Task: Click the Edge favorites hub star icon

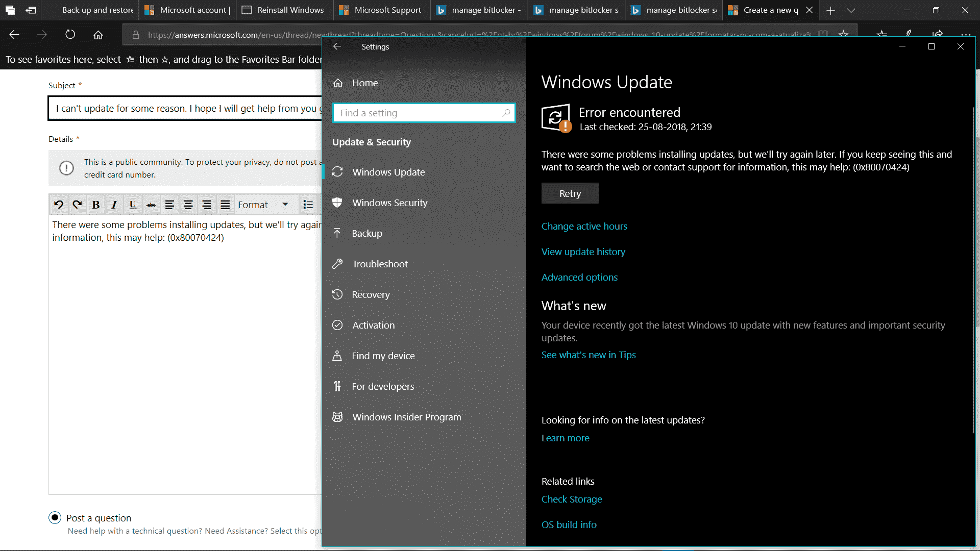Action: [x=881, y=35]
